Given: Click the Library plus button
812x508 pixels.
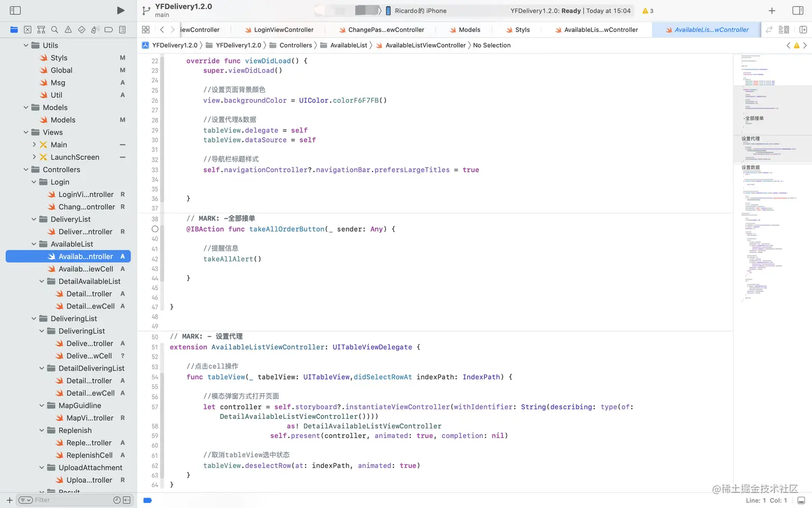Looking at the screenshot, I should [772, 10].
